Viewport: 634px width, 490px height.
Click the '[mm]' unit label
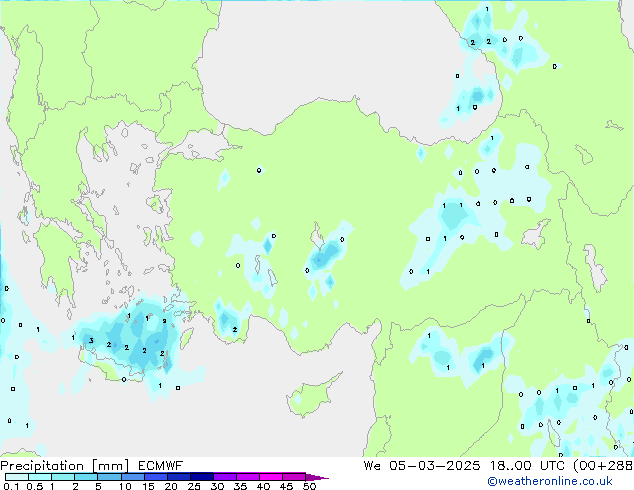[110, 466]
